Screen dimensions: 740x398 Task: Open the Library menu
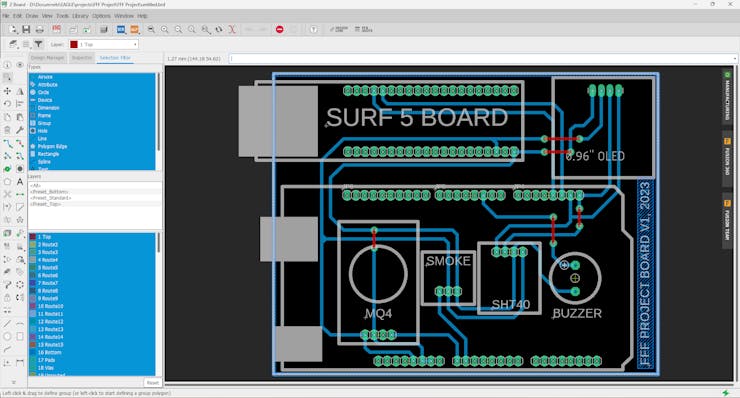80,16
